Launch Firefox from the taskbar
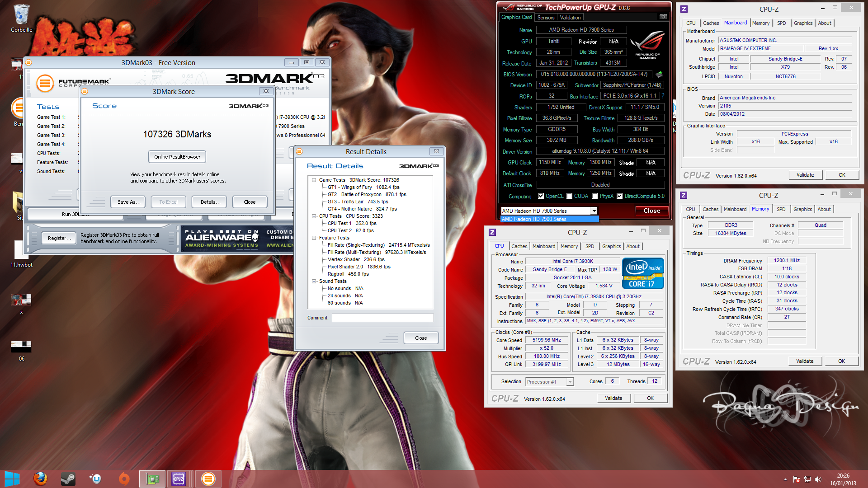Viewport: 868px width, 488px height. tap(40, 479)
